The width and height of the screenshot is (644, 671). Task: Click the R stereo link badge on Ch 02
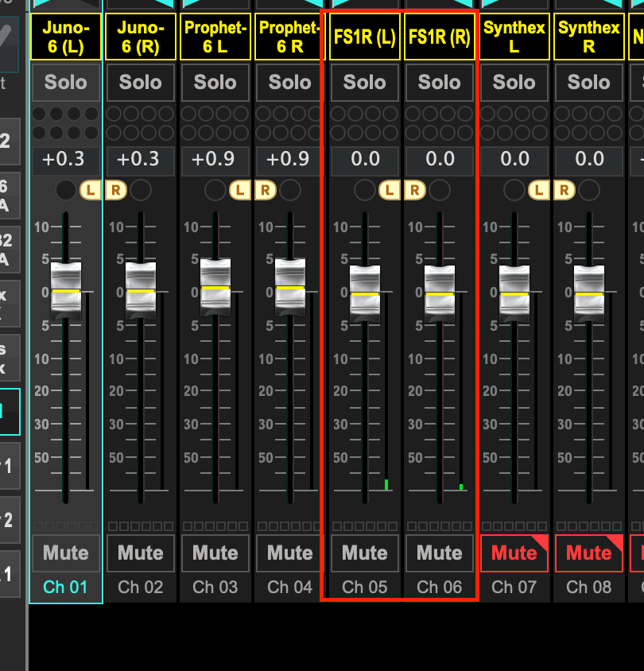116,190
